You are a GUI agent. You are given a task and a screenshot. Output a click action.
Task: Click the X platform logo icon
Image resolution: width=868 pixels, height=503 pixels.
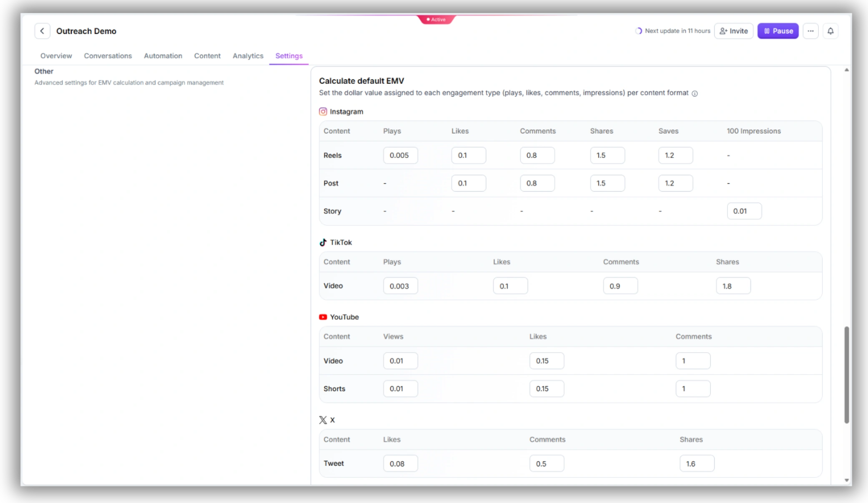tap(323, 420)
